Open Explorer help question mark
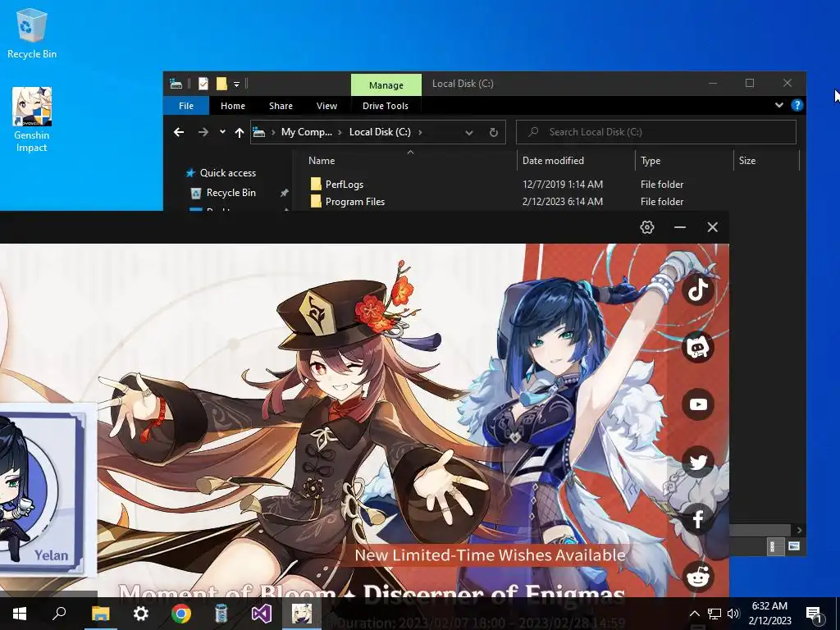 pyautogui.click(x=797, y=105)
